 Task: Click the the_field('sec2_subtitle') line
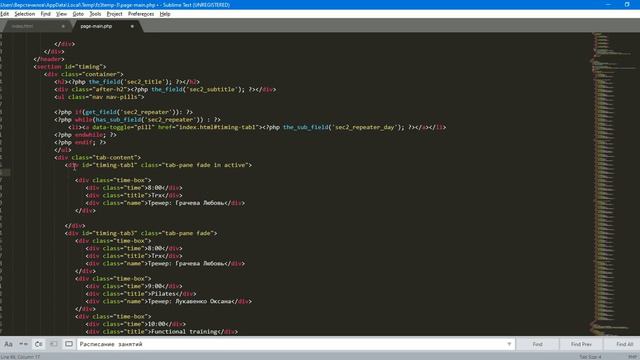pos(165,89)
